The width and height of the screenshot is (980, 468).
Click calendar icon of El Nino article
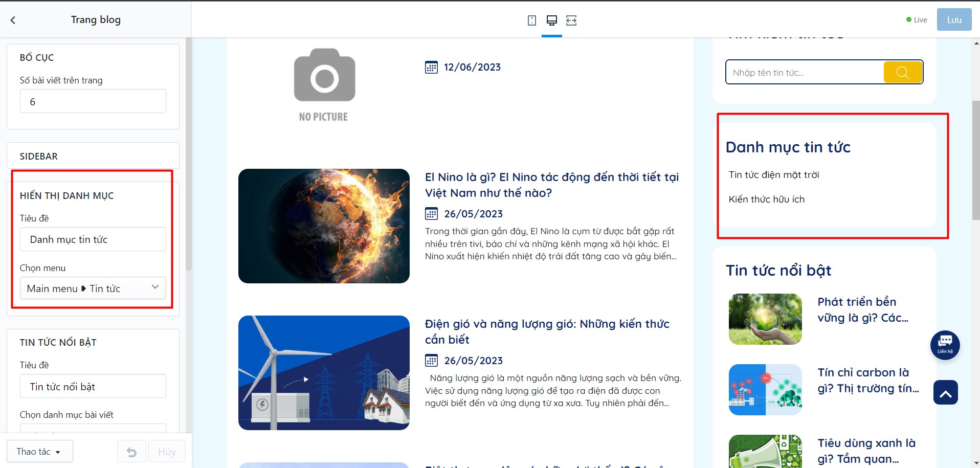tap(431, 214)
